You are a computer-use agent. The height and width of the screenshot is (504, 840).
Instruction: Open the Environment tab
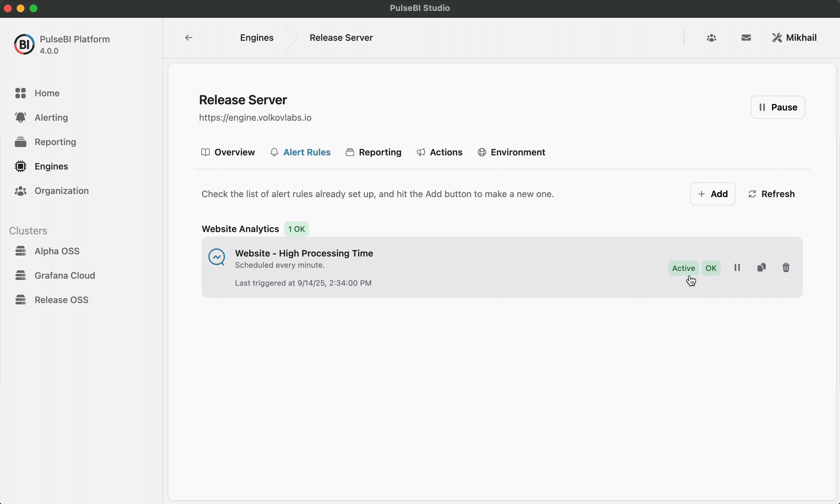(x=511, y=152)
